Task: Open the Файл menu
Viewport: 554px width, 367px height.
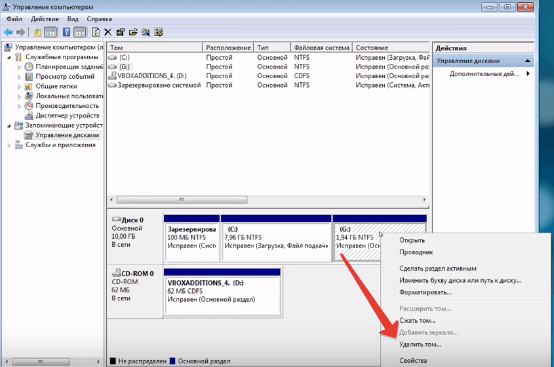Action: (x=14, y=19)
